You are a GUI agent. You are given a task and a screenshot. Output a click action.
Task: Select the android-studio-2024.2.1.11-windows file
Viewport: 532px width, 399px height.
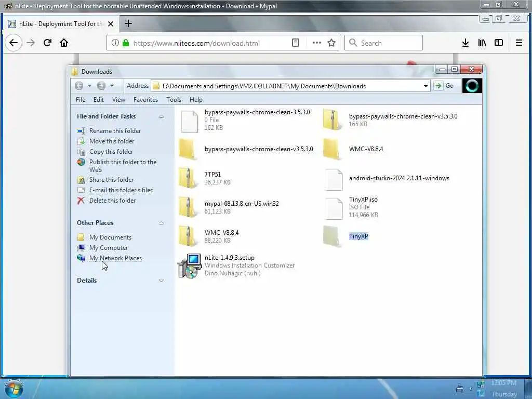tap(334, 180)
